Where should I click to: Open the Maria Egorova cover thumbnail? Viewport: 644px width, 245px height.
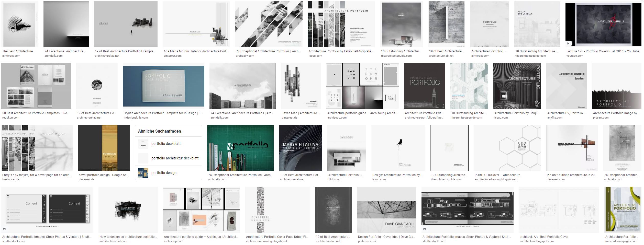572,148
